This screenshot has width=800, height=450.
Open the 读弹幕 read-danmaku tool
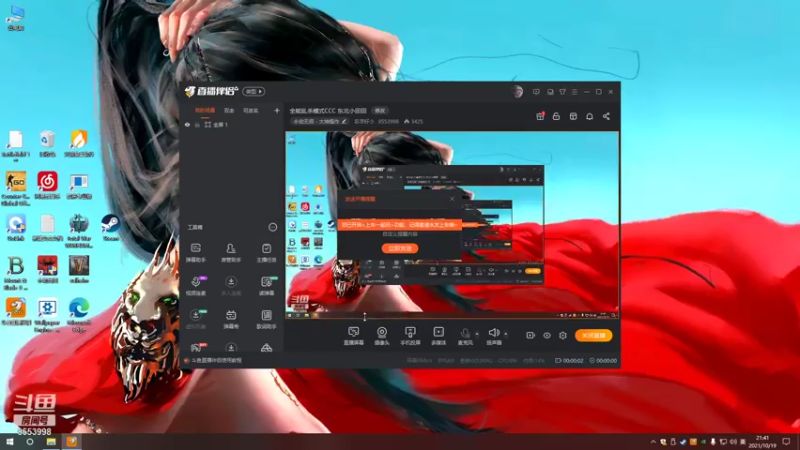[x=266, y=286]
